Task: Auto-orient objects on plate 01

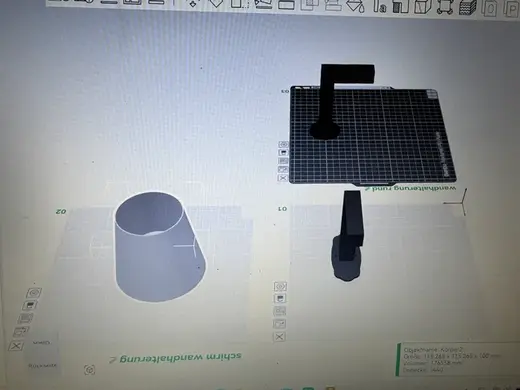Action: (x=280, y=324)
